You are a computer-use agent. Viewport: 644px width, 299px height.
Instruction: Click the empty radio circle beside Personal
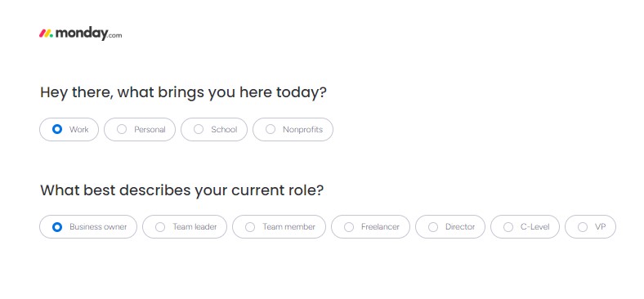click(122, 129)
